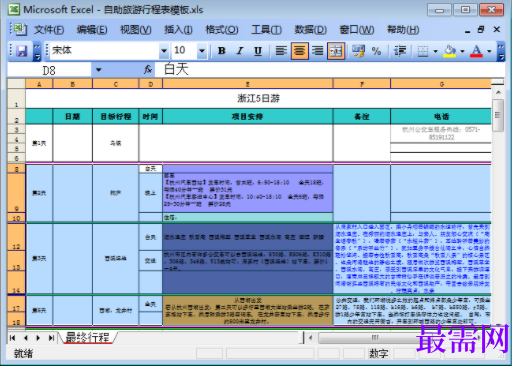
Task: Open the 数据(D) menu
Action: pyautogui.click(x=310, y=30)
